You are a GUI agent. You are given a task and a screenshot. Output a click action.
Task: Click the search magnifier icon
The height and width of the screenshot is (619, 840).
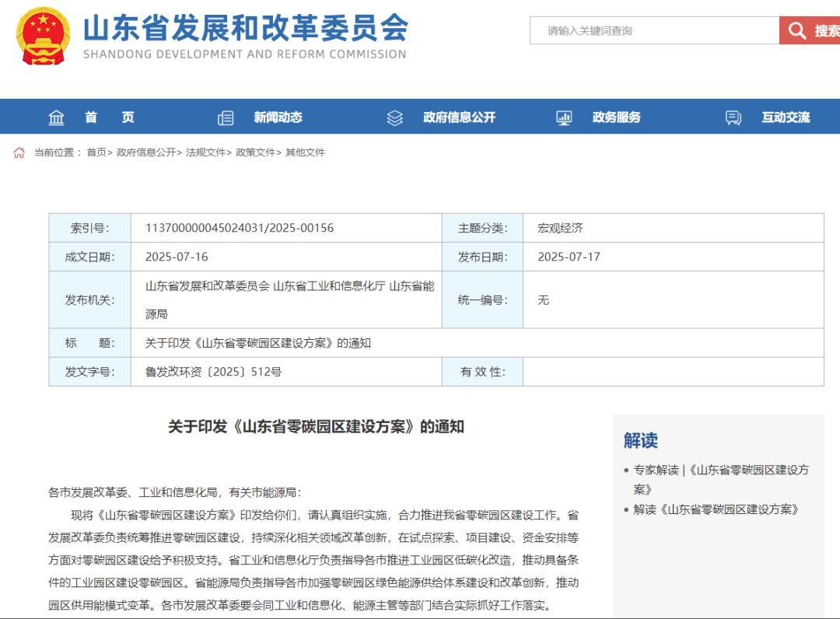tap(796, 31)
